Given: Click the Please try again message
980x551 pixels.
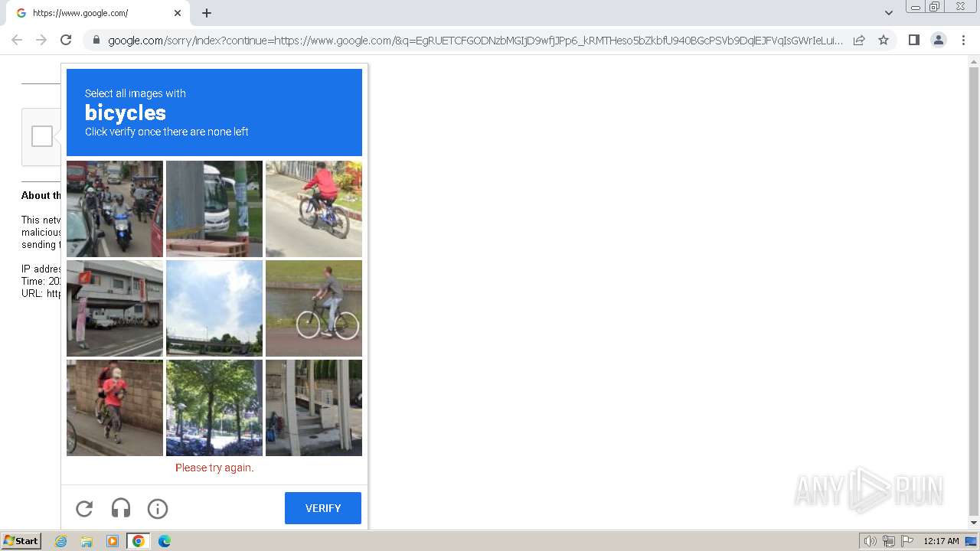Looking at the screenshot, I should pyautogui.click(x=214, y=468).
